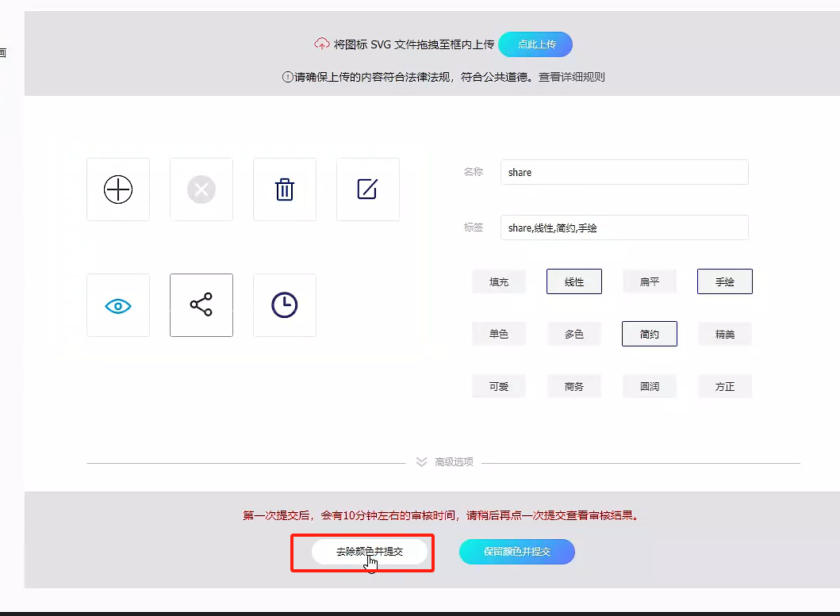Click the 标签 field label
This screenshot has width=840, height=616.
pyautogui.click(x=474, y=228)
